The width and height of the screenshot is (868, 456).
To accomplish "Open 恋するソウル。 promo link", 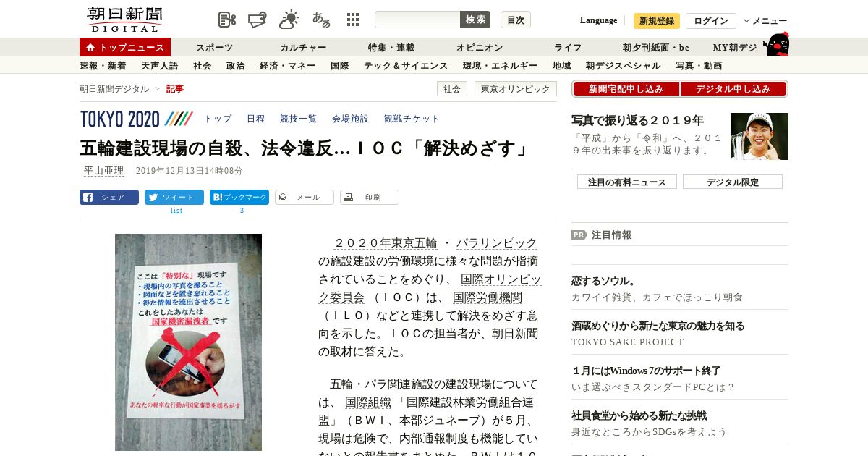I will point(603,281).
